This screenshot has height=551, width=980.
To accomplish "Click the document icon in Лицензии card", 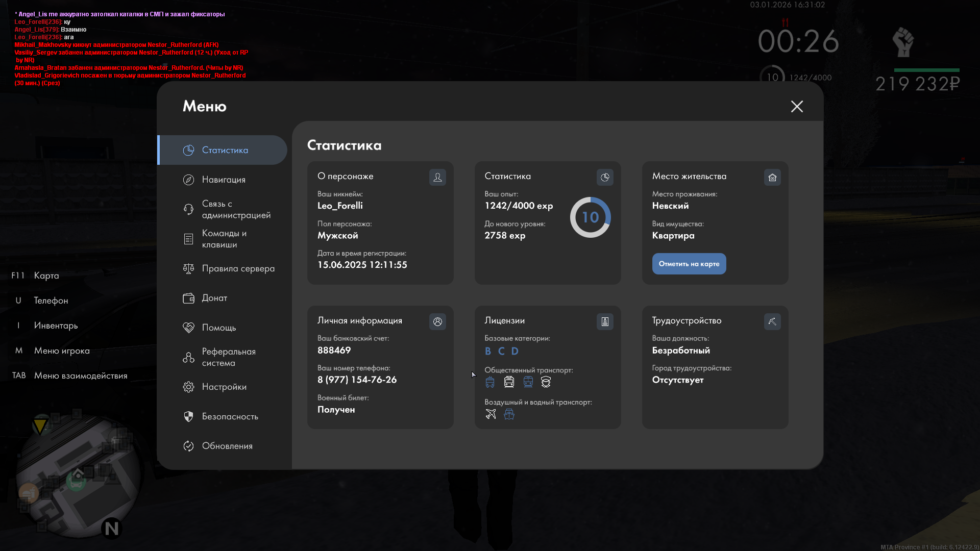I will point(605,321).
